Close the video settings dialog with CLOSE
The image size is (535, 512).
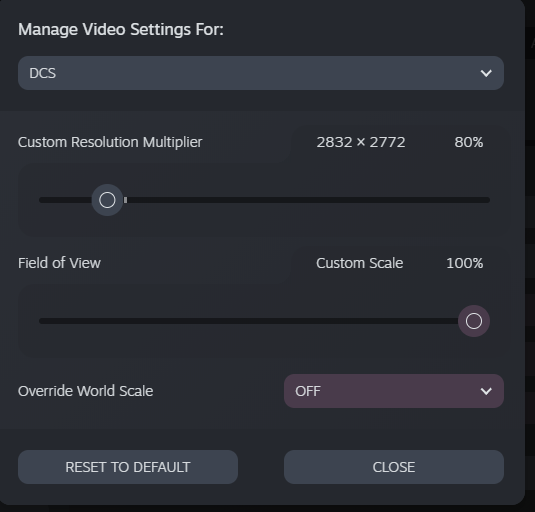(394, 467)
